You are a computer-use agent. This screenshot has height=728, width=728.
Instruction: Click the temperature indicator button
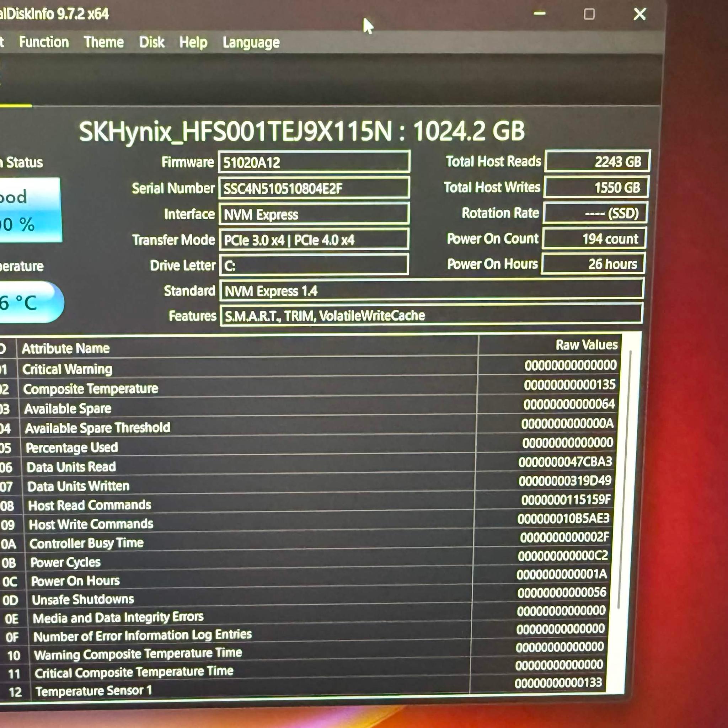31,302
